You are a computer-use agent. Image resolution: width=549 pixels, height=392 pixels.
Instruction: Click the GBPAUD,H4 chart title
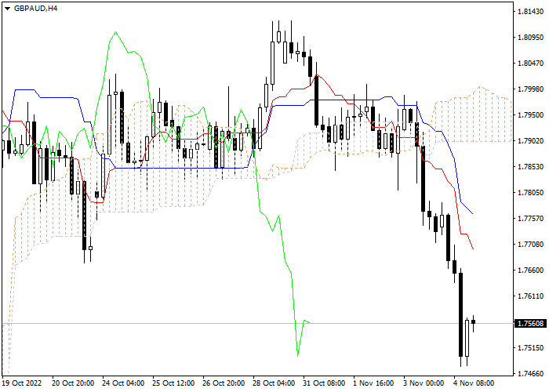click(35, 9)
